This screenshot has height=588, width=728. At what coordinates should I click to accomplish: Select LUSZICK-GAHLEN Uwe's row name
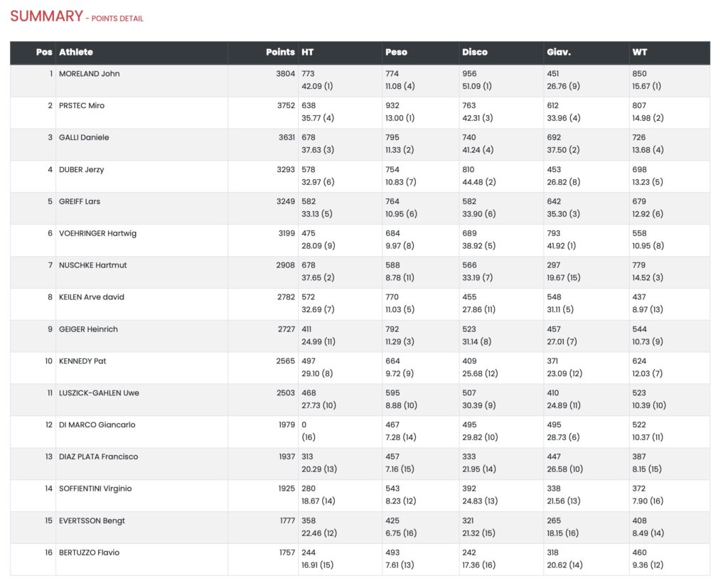tap(99, 393)
